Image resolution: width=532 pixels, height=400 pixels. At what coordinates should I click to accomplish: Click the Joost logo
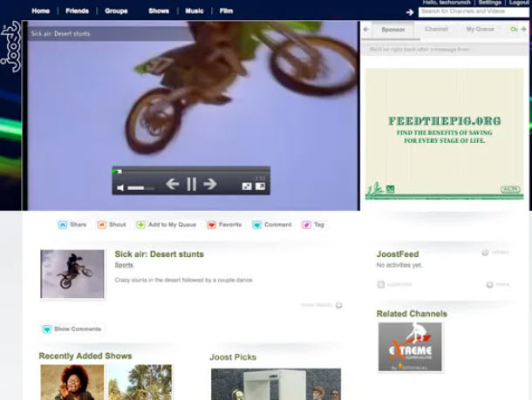point(10,46)
